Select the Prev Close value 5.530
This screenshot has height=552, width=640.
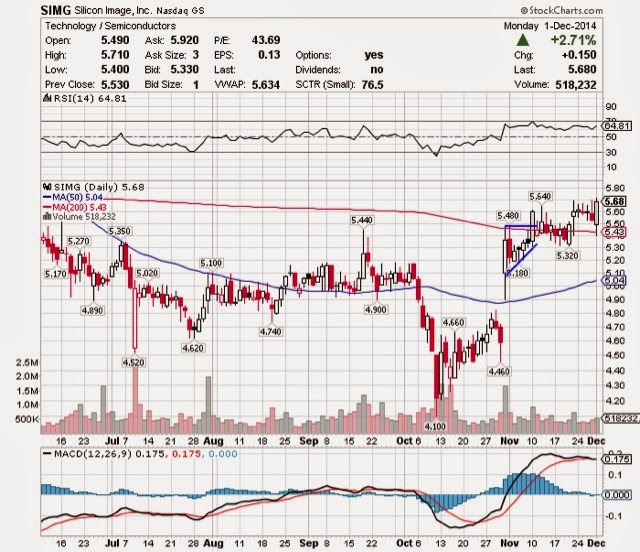click(x=115, y=85)
